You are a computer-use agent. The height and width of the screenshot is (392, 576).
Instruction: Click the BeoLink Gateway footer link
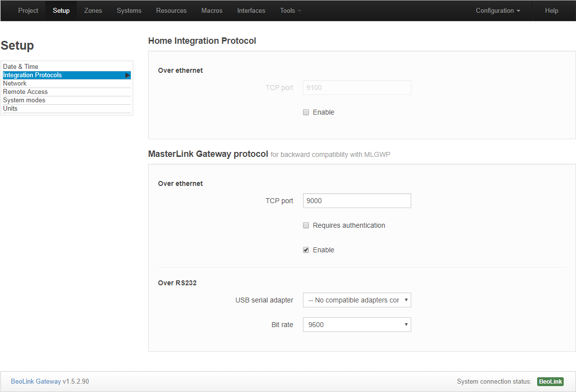[36, 381]
